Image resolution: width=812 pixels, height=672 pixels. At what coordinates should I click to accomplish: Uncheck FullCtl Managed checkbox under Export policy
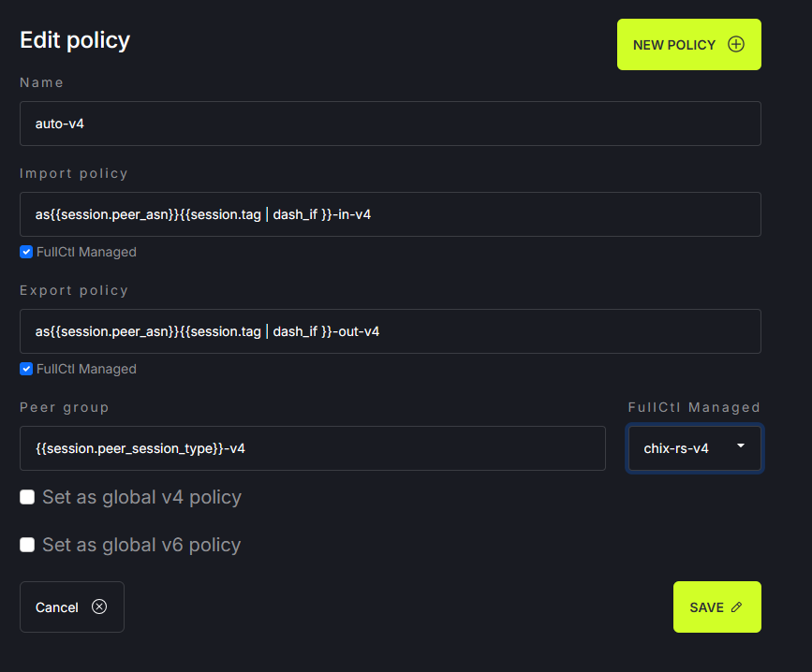26,369
